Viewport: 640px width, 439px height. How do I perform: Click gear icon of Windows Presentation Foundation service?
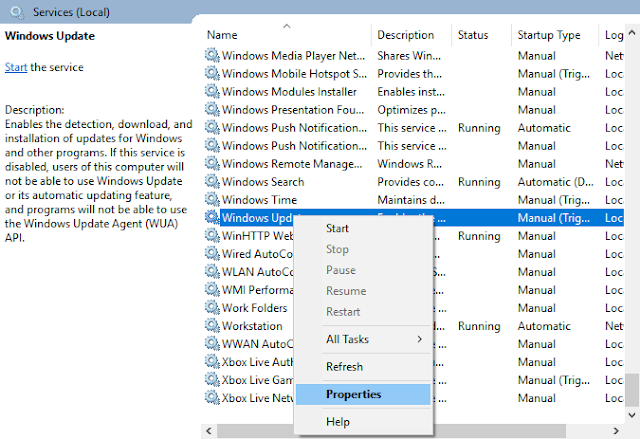pos(212,109)
